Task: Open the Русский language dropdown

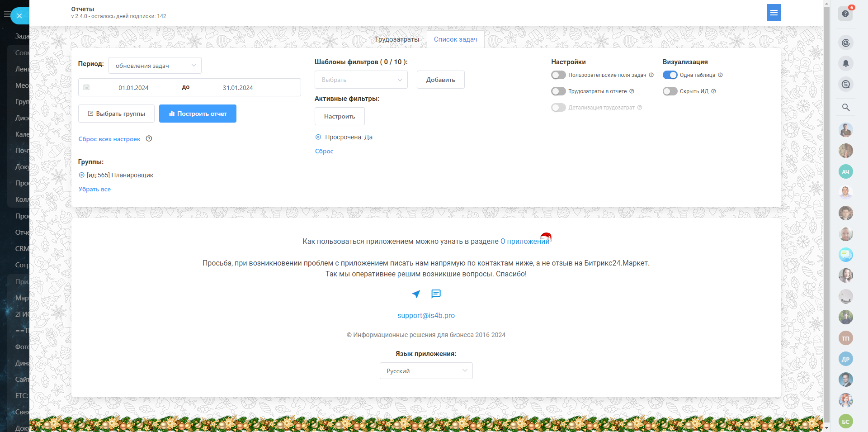Action: (x=426, y=371)
